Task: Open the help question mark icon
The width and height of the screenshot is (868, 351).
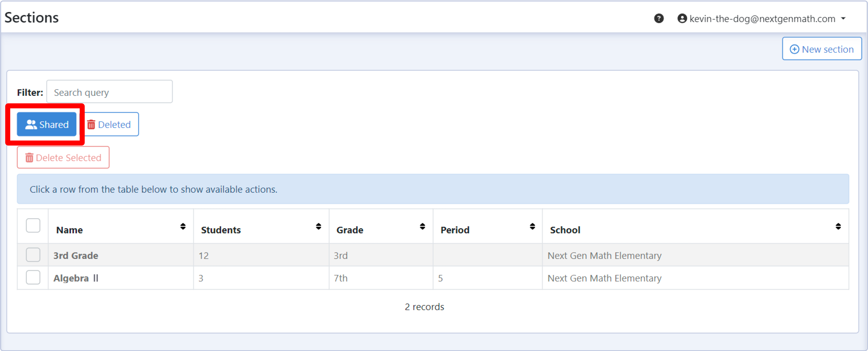Action: pos(659,18)
